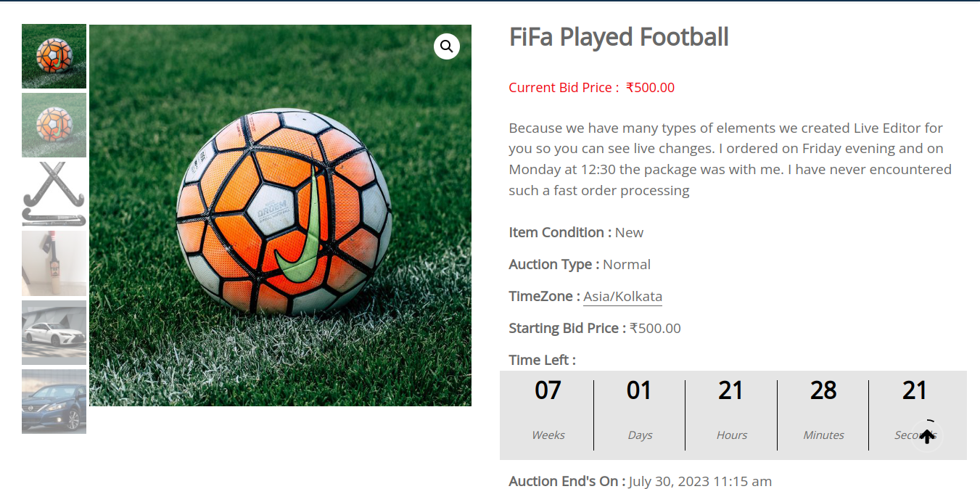980x489 pixels.
Task: Click the scroll-to-top arrow icon
Action: pyautogui.click(x=927, y=436)
